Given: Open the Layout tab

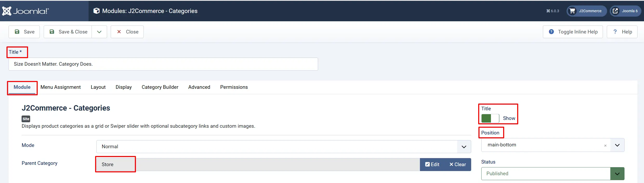Looking at the screenshot, I should coord(98,87).
